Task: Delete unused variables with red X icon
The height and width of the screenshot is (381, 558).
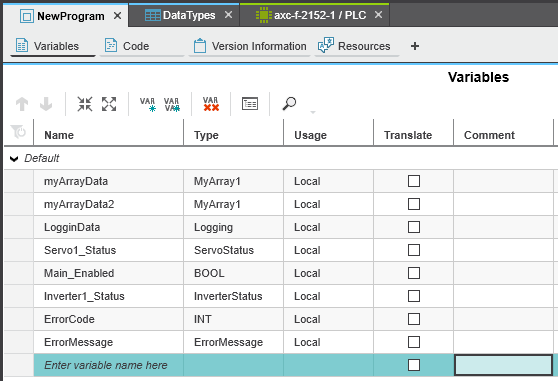Action: 211,104
